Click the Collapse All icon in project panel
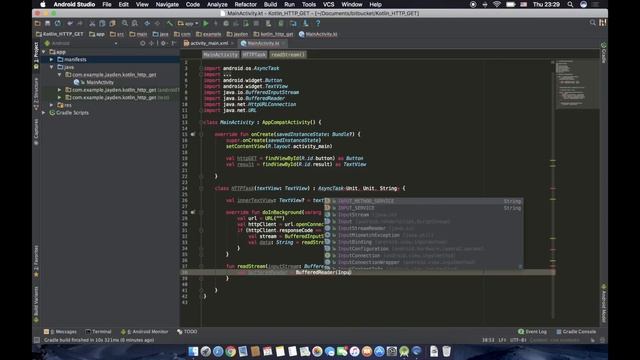 tap(152, 43)
